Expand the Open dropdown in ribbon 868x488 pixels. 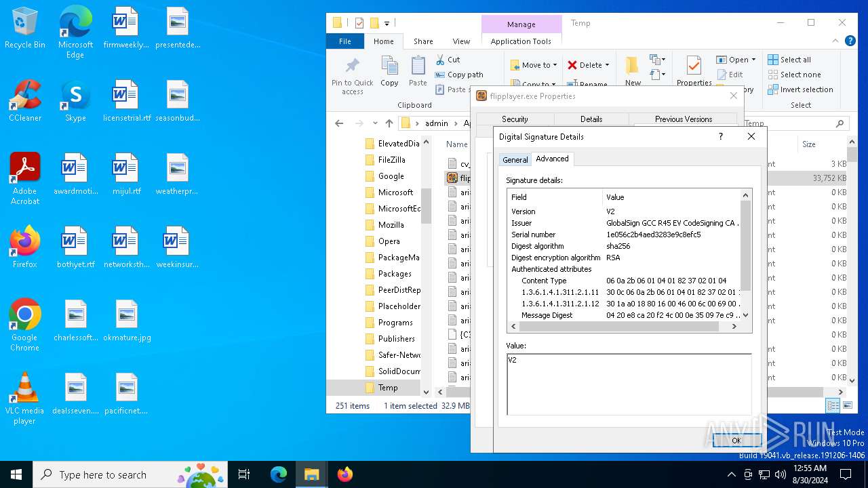click(753, 60)
